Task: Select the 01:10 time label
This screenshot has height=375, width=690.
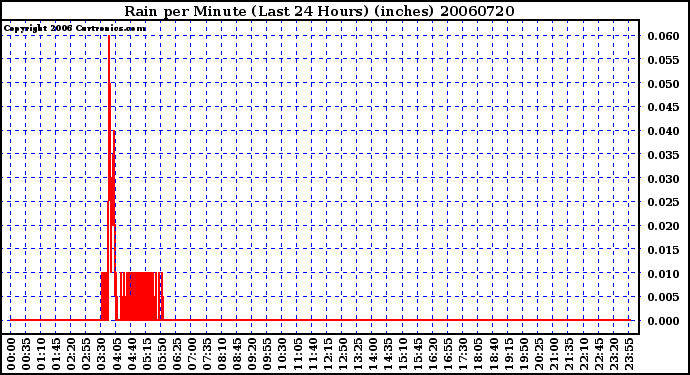Action: coord(40,354)
